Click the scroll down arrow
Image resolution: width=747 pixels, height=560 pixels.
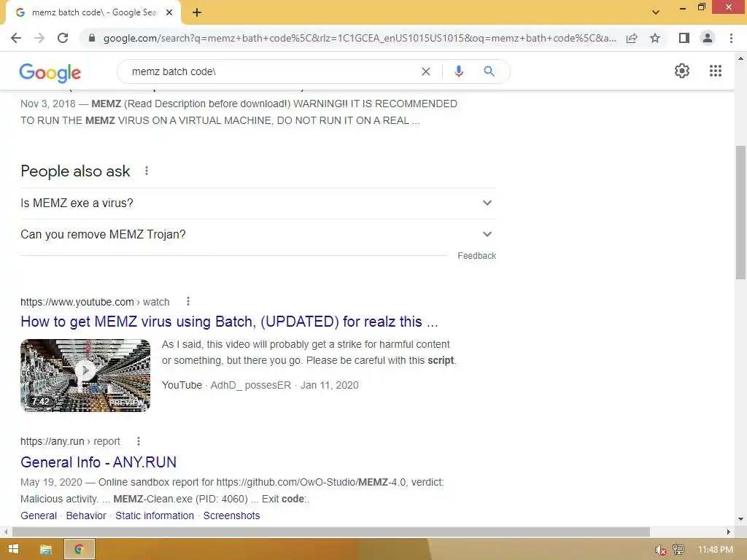[x=740, y=519]
